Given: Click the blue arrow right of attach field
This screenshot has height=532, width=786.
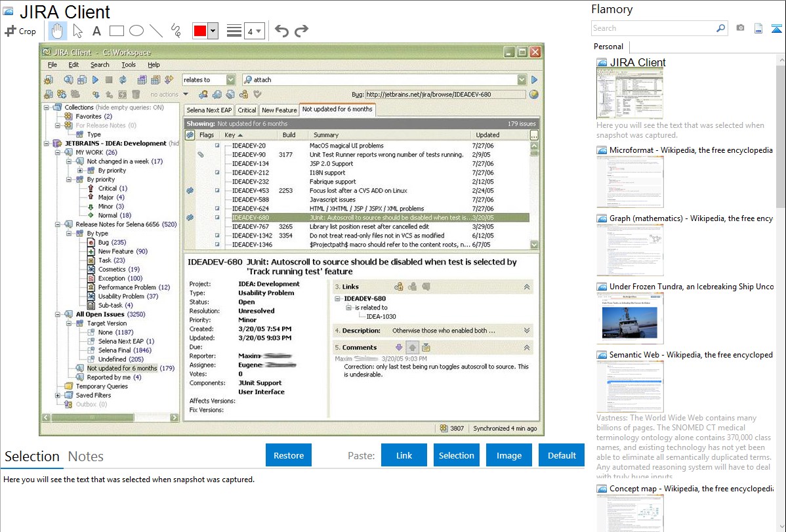Looking at the screenshot, I should [x=534, y=80].
